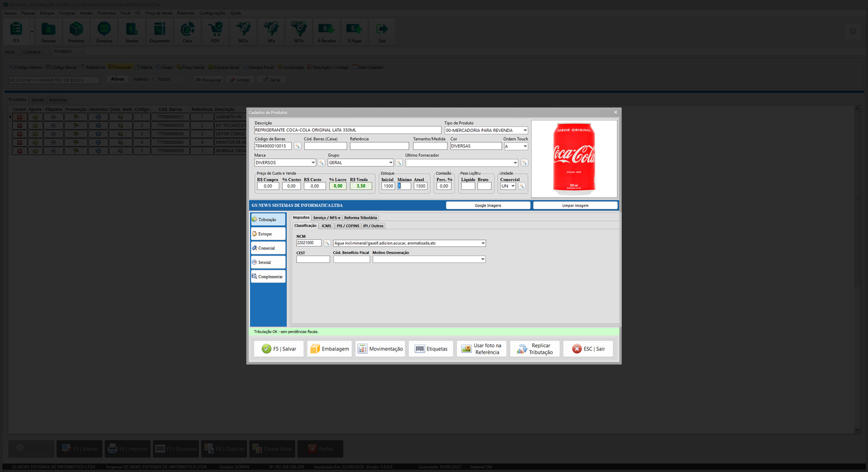The height and width of the screenshot is (472, 868).
Task: Open the Ordem Touch dropdown
Action: pyautogui.click(x=525, y=146)
